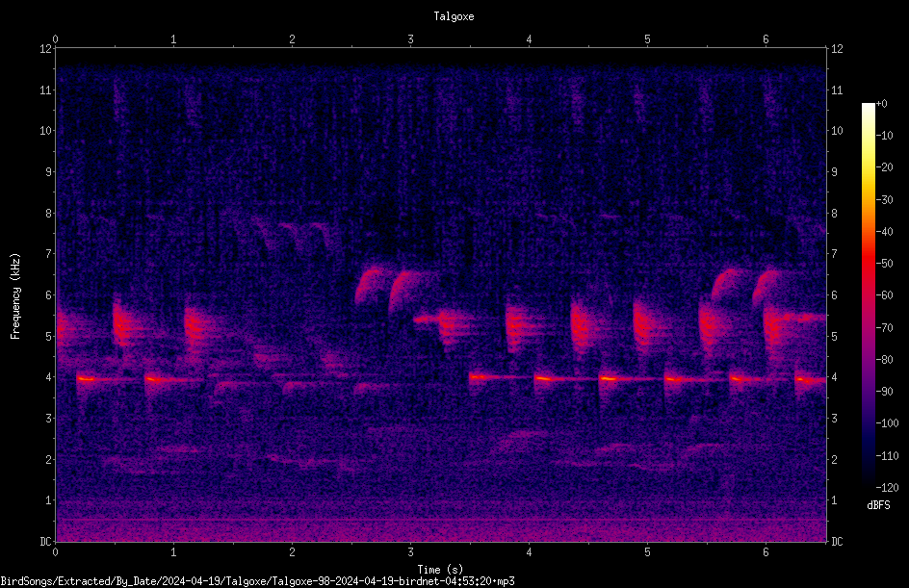Click the dBFS label under the color bar

(x=878, y=505)
